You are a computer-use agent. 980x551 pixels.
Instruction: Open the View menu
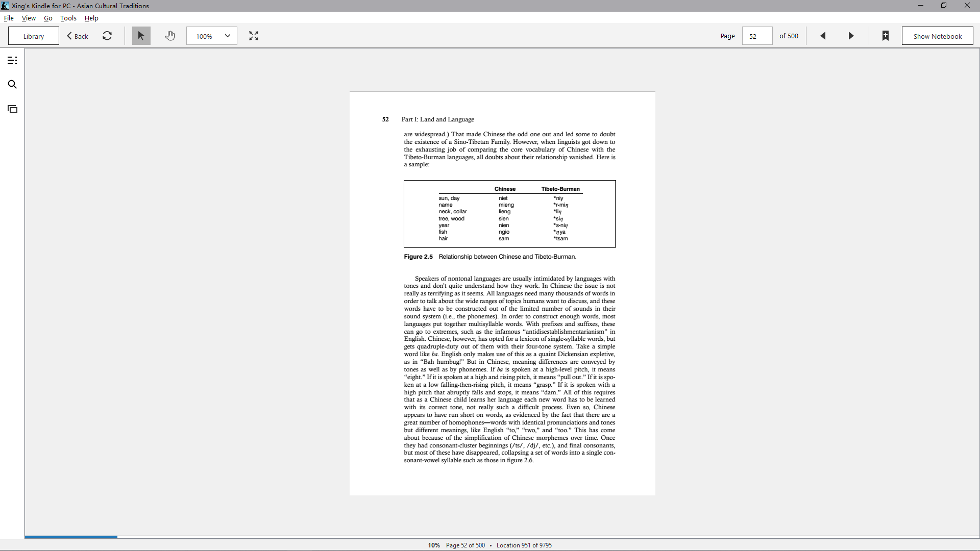point(29,18)
